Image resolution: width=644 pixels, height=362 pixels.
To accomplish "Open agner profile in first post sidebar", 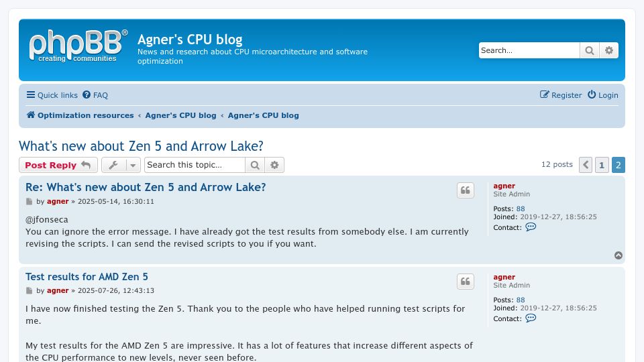I will pyautogui.click(x=504, y=186).
